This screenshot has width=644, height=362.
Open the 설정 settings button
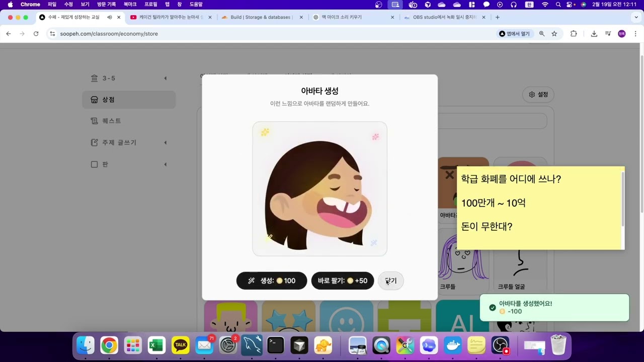(538, 95)
